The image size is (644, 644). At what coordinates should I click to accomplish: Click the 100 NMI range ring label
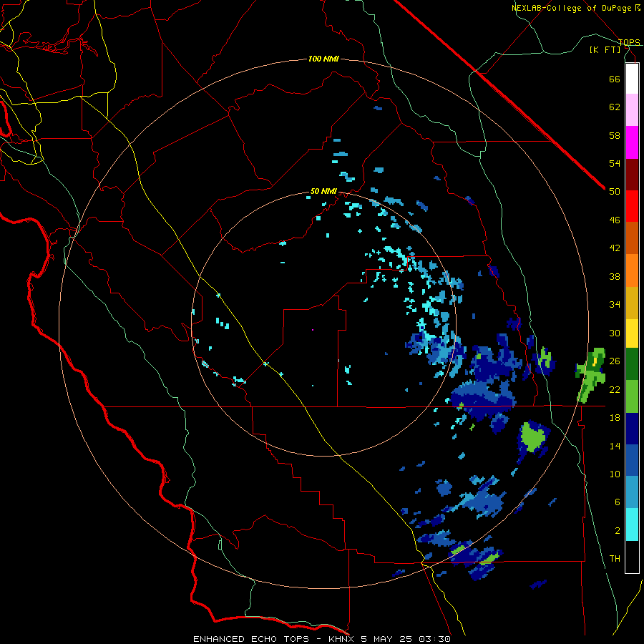click(x=323, y=59)
